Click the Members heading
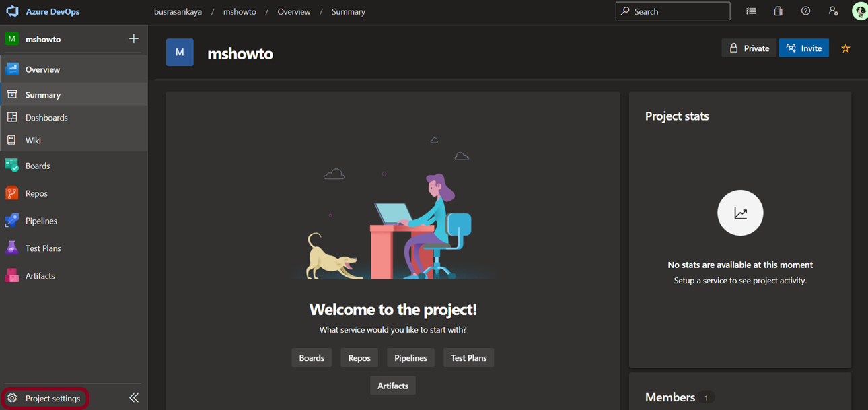 [670, 397]
